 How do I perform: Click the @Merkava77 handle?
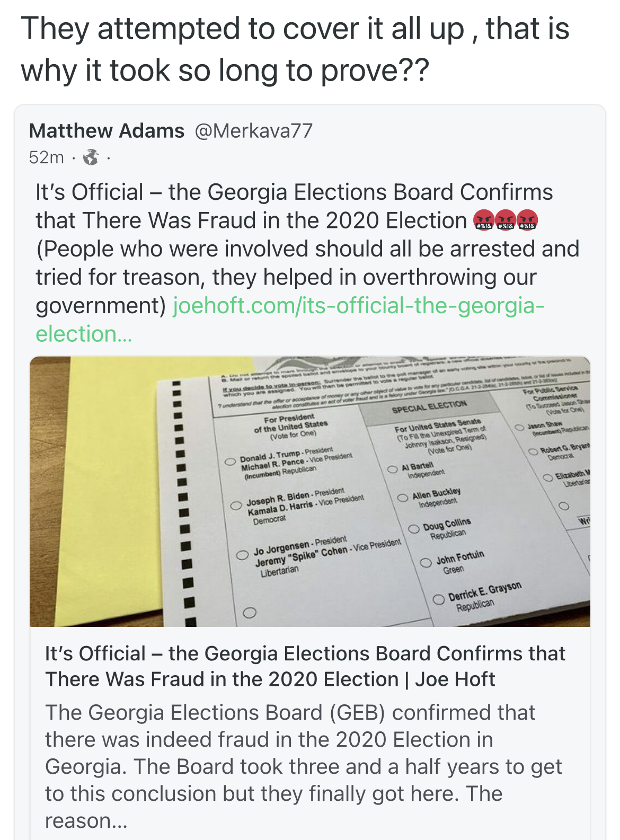click(254, 130)
